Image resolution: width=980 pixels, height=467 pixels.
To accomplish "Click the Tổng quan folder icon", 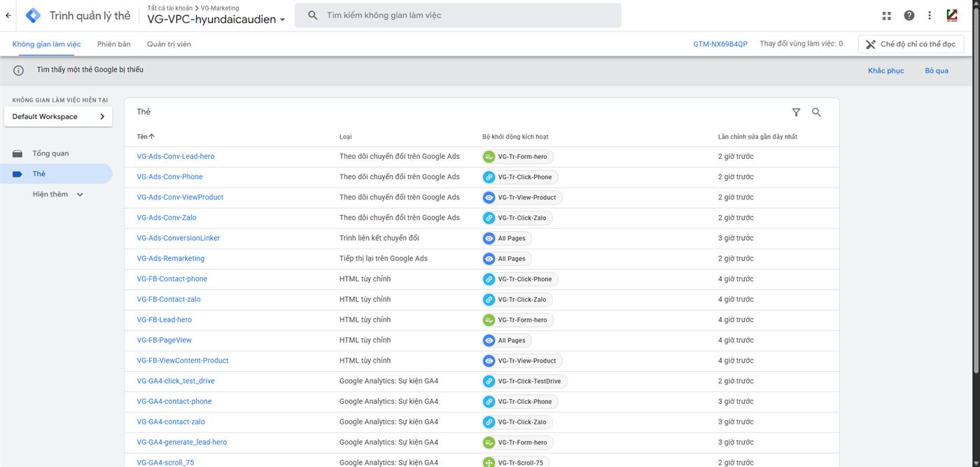I will pos(17,153).
